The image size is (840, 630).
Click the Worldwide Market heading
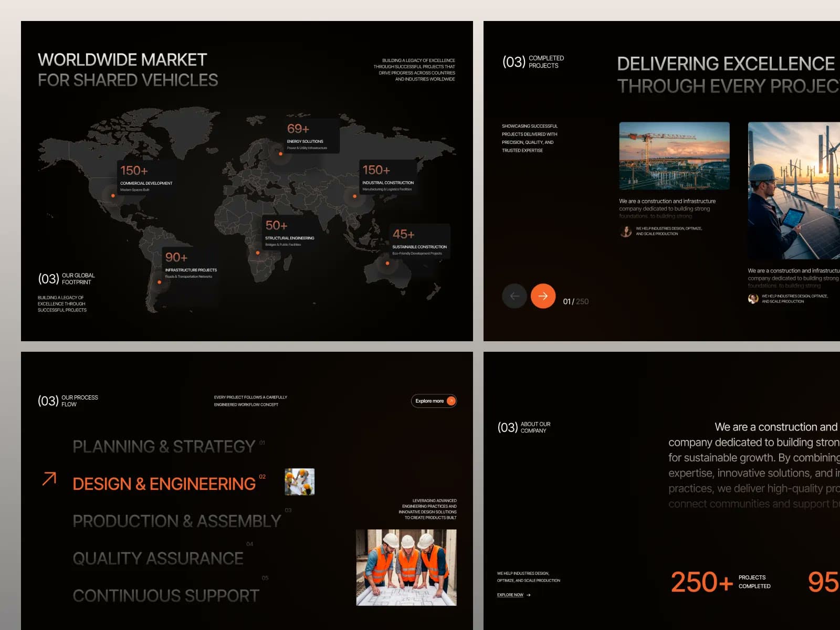tap(128, 70)
